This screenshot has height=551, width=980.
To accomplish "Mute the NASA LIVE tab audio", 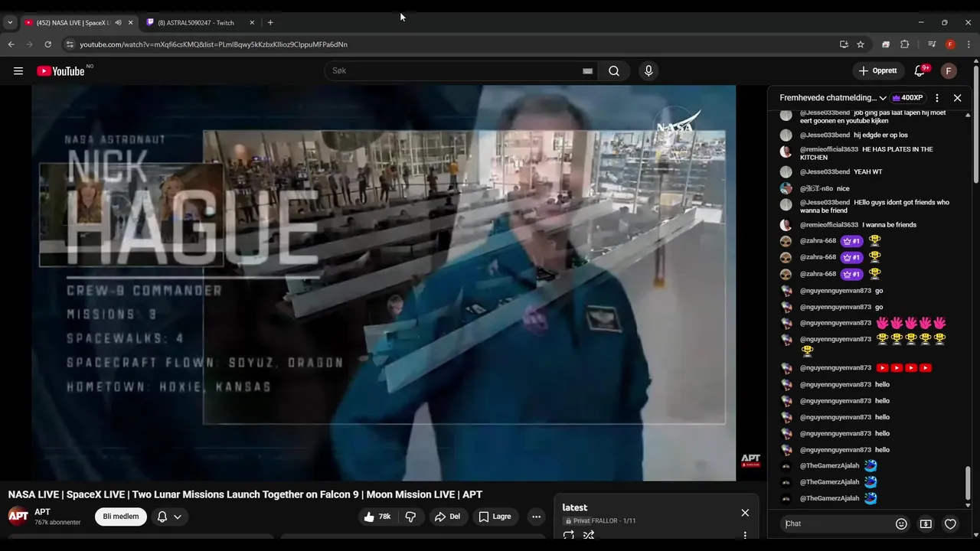I will click(x=118, y=22).
